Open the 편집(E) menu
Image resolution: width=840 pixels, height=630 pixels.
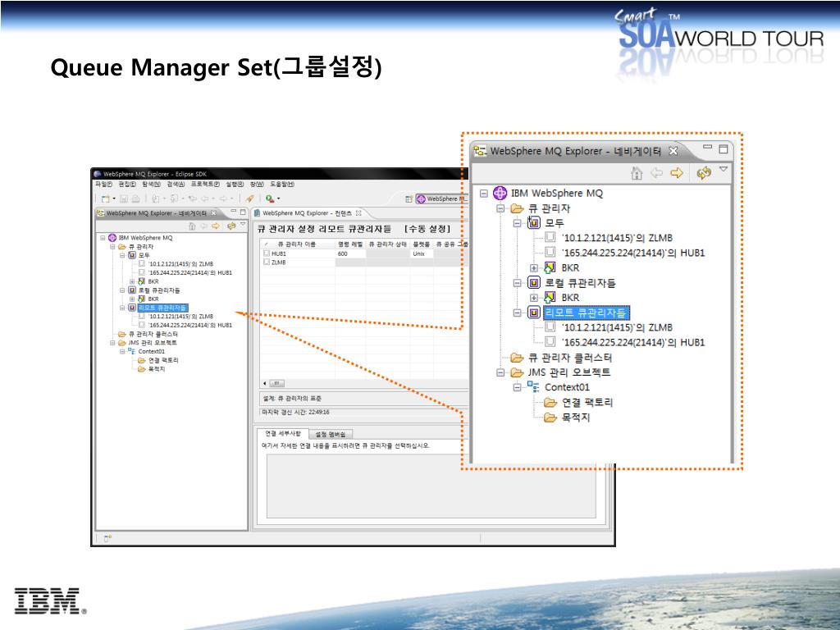point(127,185)
